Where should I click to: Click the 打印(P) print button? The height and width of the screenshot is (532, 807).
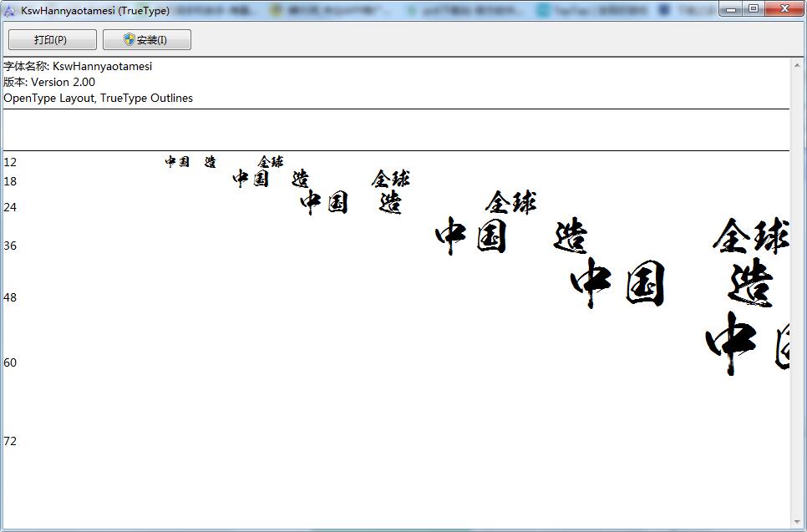pyautogui.click(x=53, y=39)
